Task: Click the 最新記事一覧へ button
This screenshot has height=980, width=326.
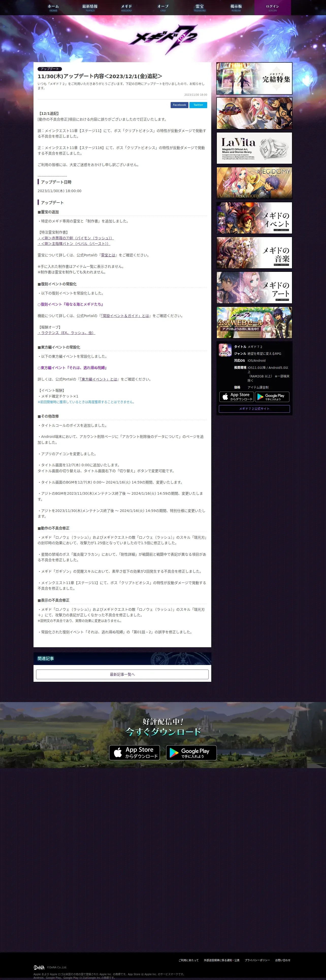Action: coord(122,674)
